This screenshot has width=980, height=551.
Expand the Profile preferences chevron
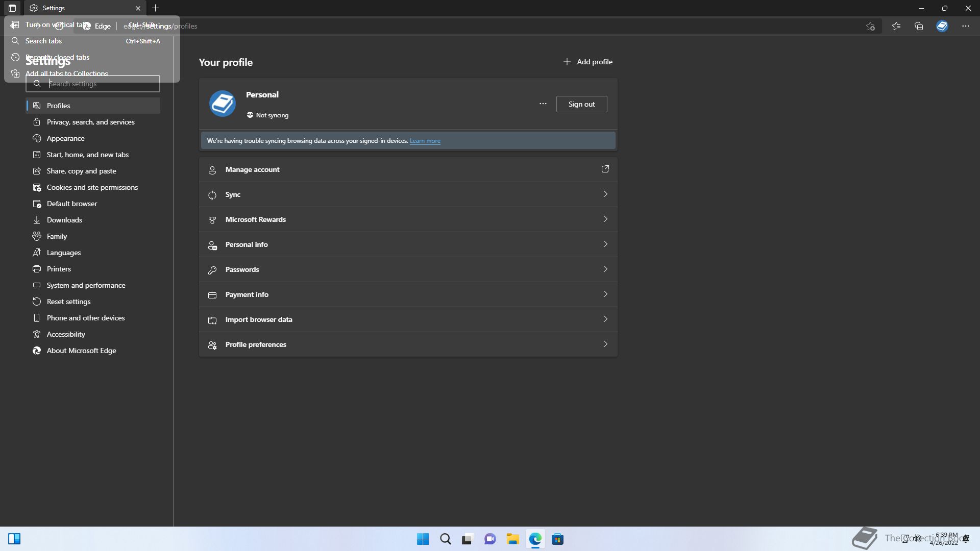605,344
